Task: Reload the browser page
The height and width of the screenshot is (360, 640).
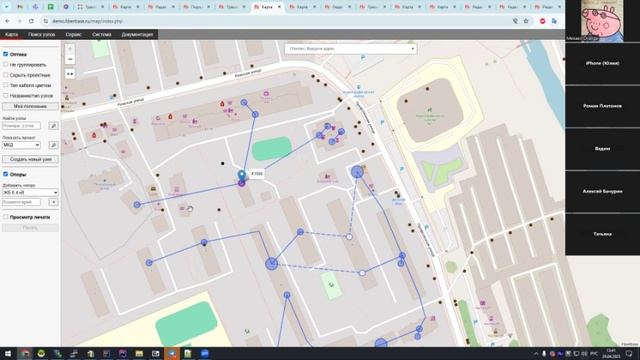Action: [31, 21]
